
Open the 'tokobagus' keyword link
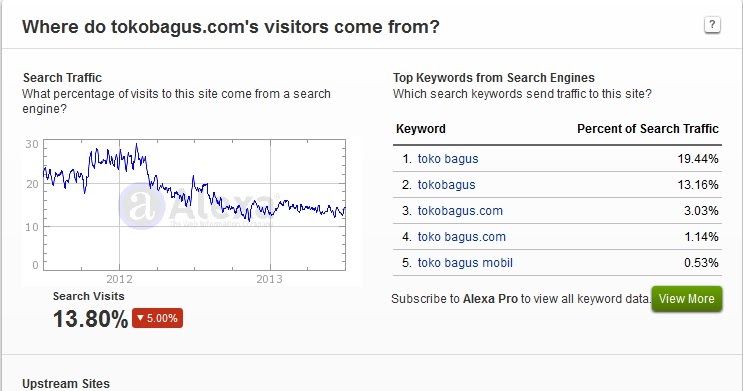point(446,185)
